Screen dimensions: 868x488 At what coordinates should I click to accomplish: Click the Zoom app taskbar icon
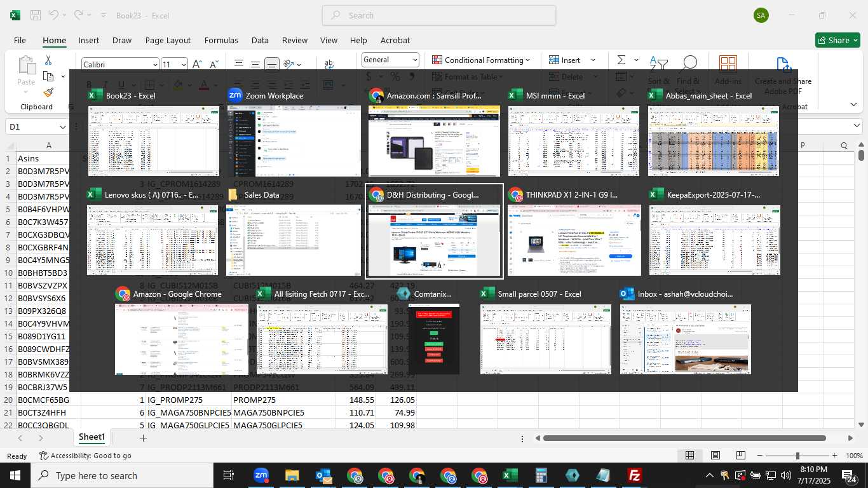(x=261, y=475)
